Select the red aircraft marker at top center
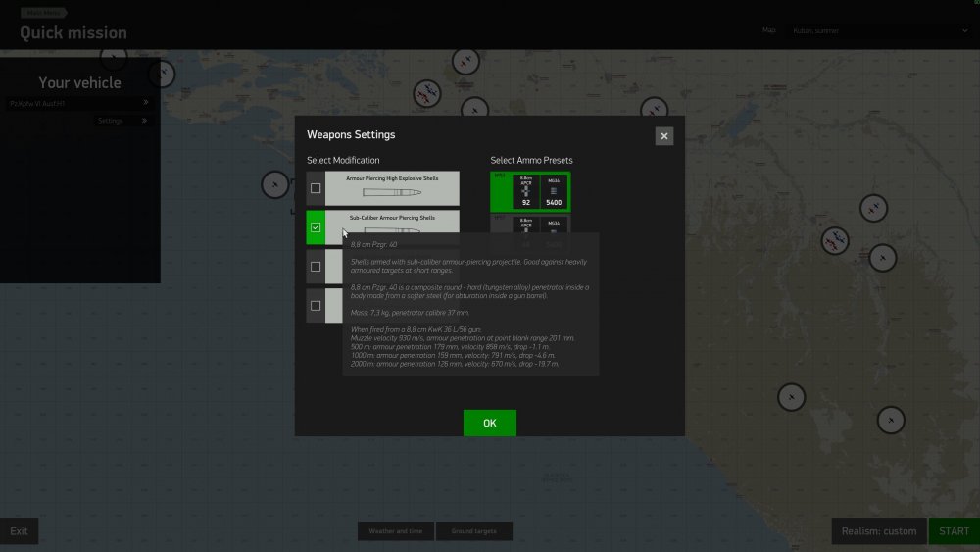Viewport: 980px width, 552px height. (x=465, y=61)
